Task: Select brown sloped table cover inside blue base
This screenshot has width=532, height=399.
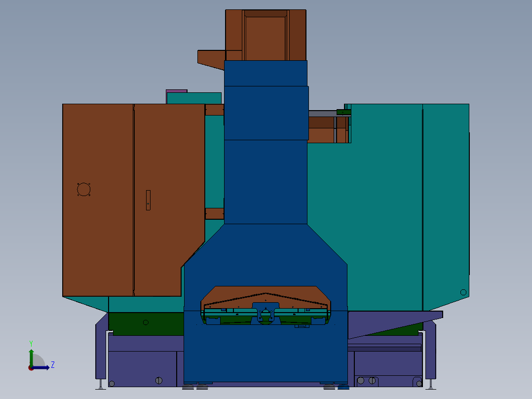Action: [x=266, y=297]
